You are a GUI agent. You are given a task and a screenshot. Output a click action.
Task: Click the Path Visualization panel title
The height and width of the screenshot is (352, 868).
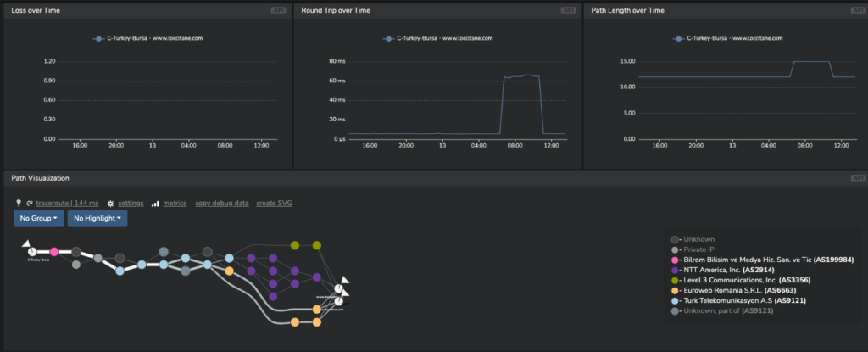pyautogui.click(x=40, y=178)
